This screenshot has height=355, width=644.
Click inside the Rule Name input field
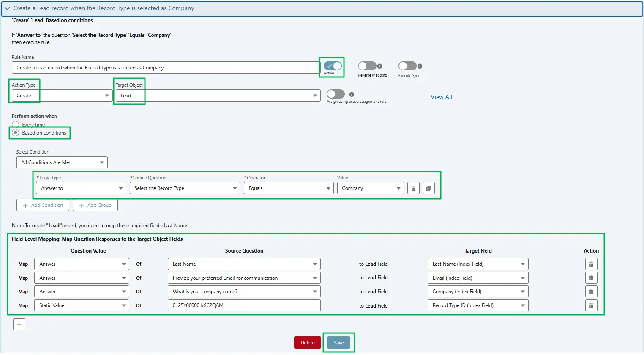click(x=165, y=67)
